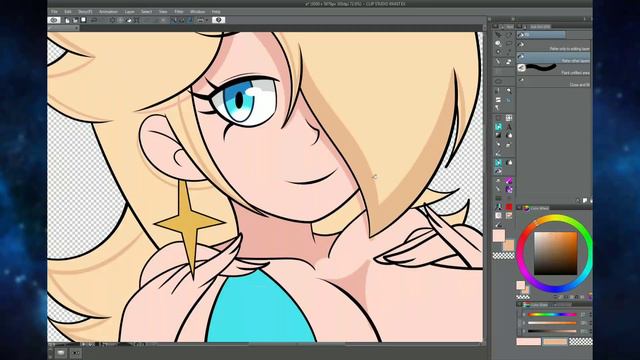The height and width of the screenshot is (360, 640).
Task: Open the Window menu
Action: [x=198, y=12]
